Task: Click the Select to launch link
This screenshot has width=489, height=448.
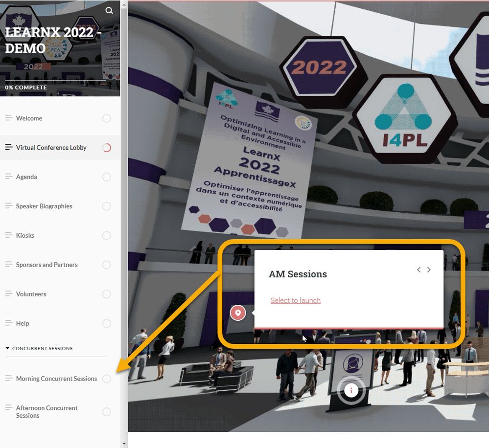Action: coord(295,300)
